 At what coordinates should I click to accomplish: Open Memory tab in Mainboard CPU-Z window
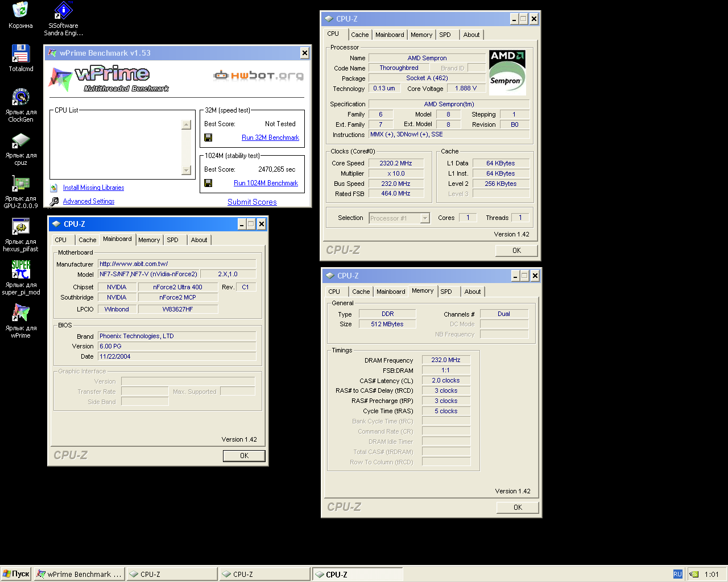pyautogui.click(x=149, y=240)
